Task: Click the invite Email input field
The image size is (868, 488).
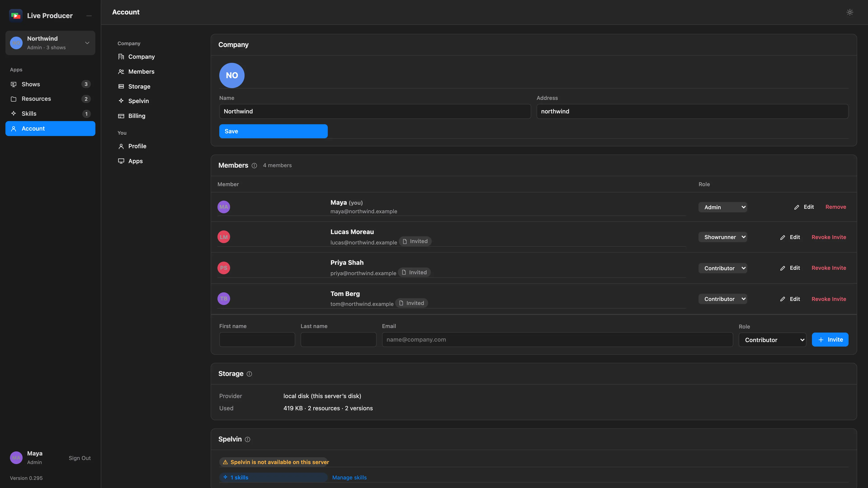Action: (557, 340)
